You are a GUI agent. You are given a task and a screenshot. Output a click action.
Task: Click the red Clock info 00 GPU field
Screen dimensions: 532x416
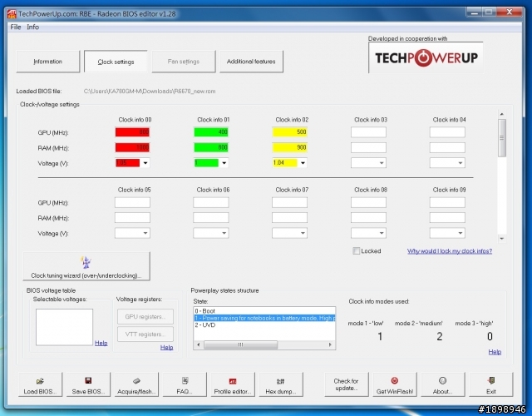click(132, 132)
